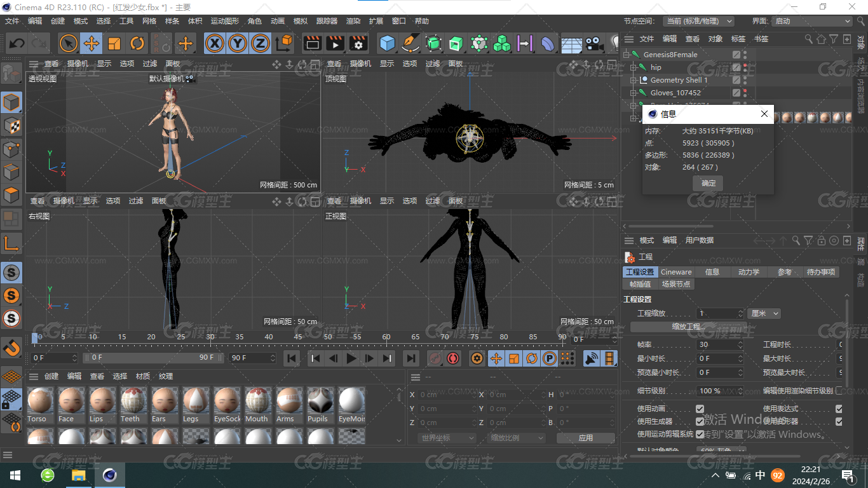
Task: Open the 场景节点 tab
Action: (676, 284)
